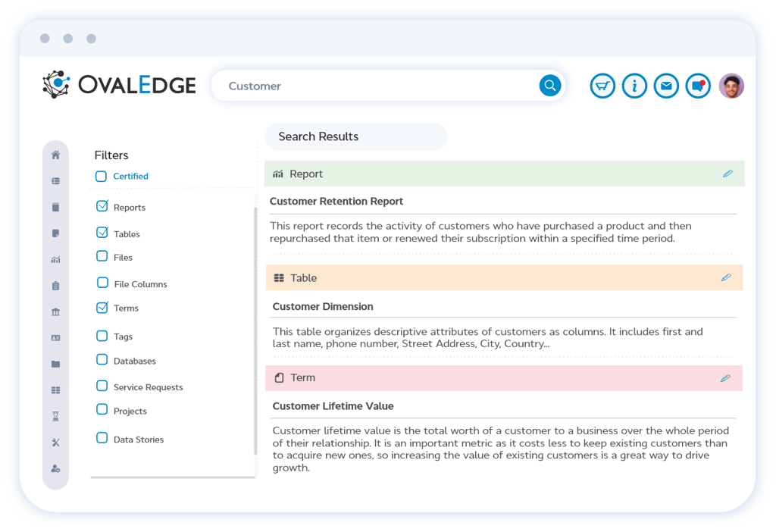This screenshot has height=532, width=776.
Task: Enable the Certified filter checkbox
Action: (100, 176)
